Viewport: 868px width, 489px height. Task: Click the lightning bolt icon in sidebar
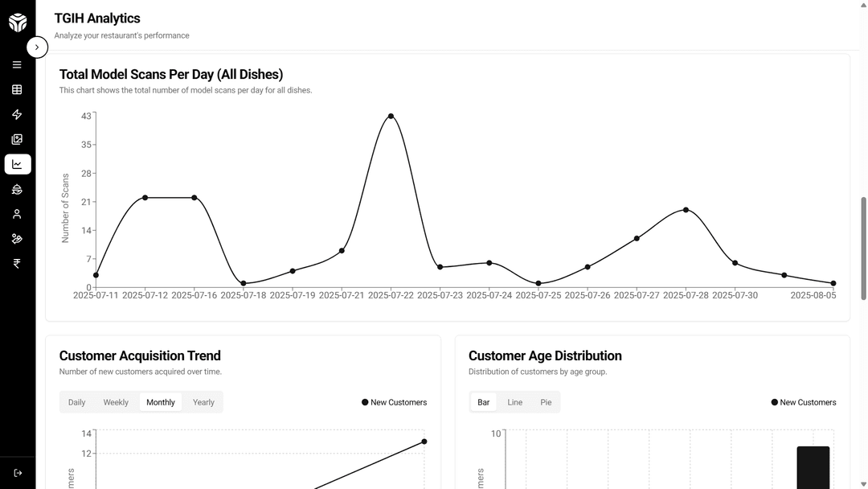click(x=17, y=115)
